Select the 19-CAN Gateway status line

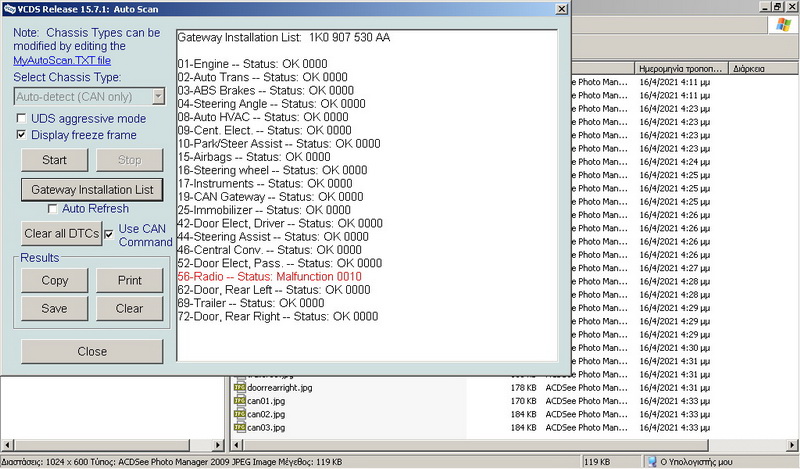(x=271, y=196)
